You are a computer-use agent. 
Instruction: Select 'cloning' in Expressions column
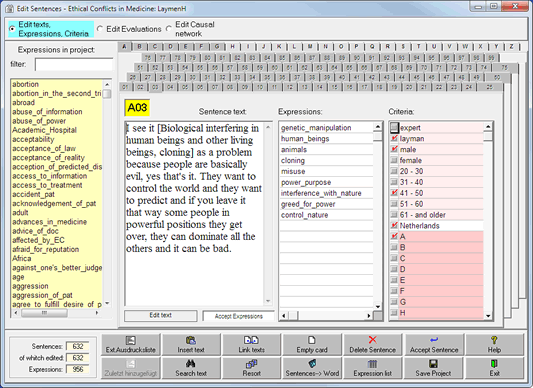[x=327, y=161]
